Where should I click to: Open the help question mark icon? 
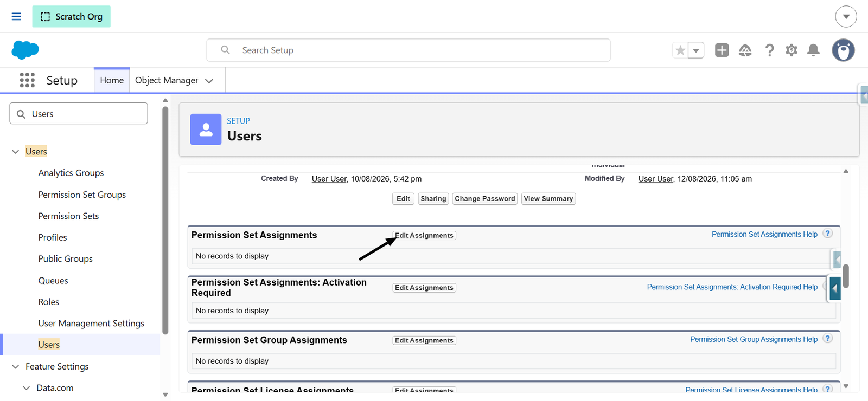[769, 50]
